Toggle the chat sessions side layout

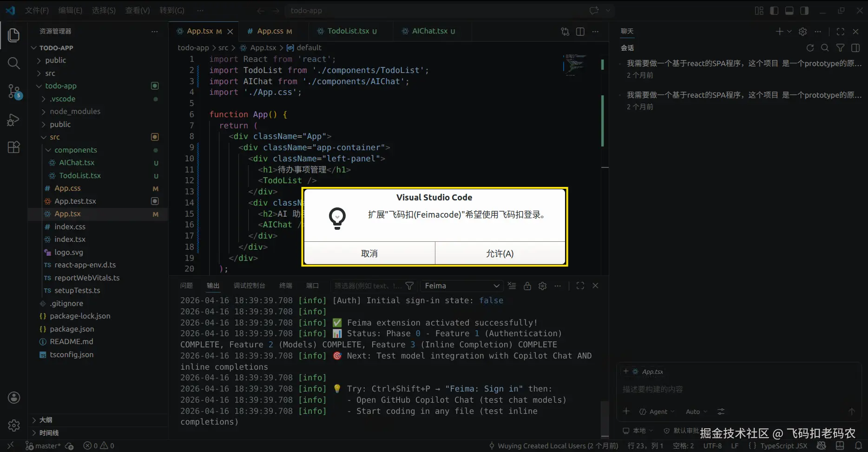(x=855, y=48)
